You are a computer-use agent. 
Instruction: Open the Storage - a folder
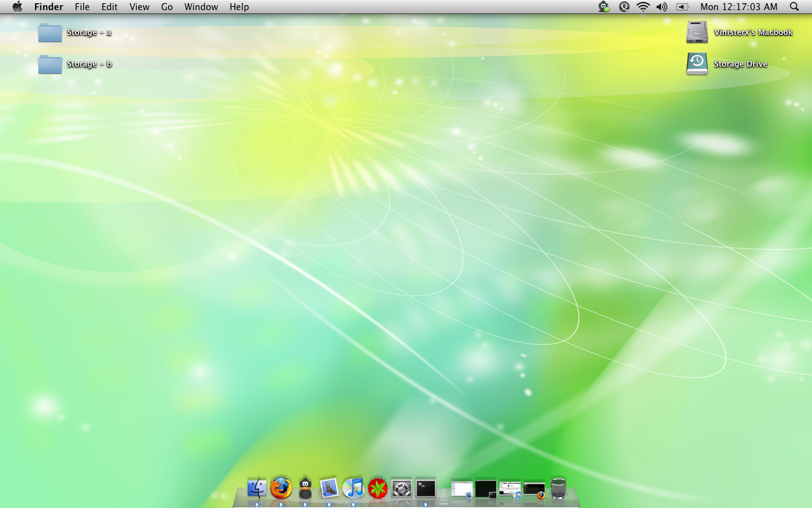[x=50, y=32]
